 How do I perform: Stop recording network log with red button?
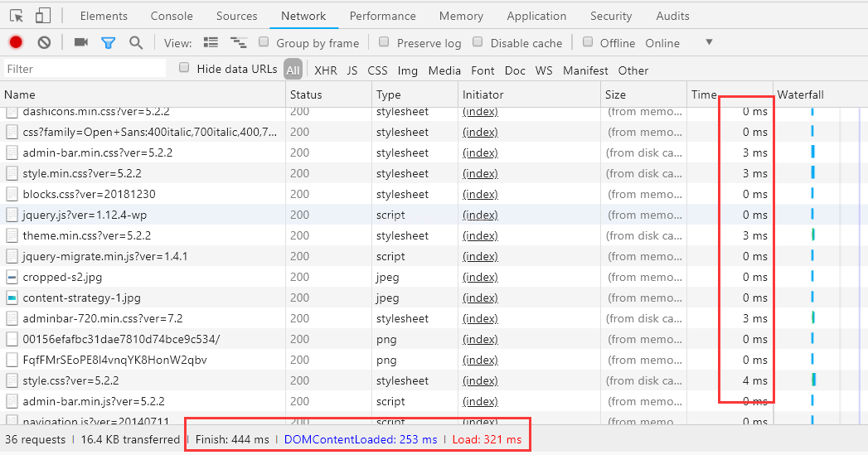coord(16,43)
